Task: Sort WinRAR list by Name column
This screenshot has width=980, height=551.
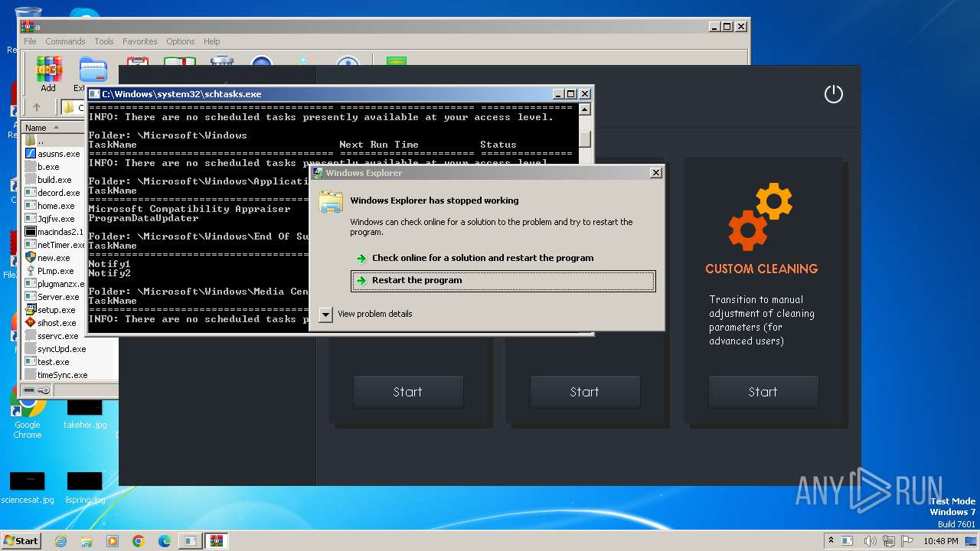Action: tap(52, 127)
